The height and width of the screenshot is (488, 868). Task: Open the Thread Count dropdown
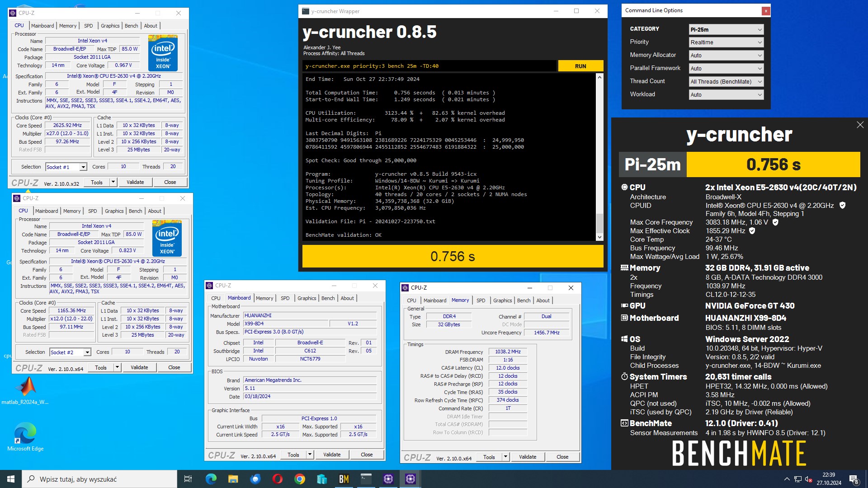point(726,81)
